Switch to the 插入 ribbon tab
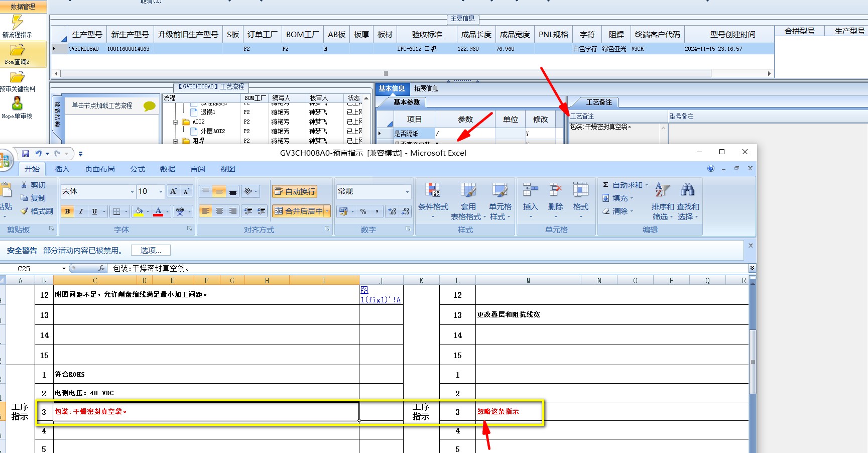 click(62, 169)
